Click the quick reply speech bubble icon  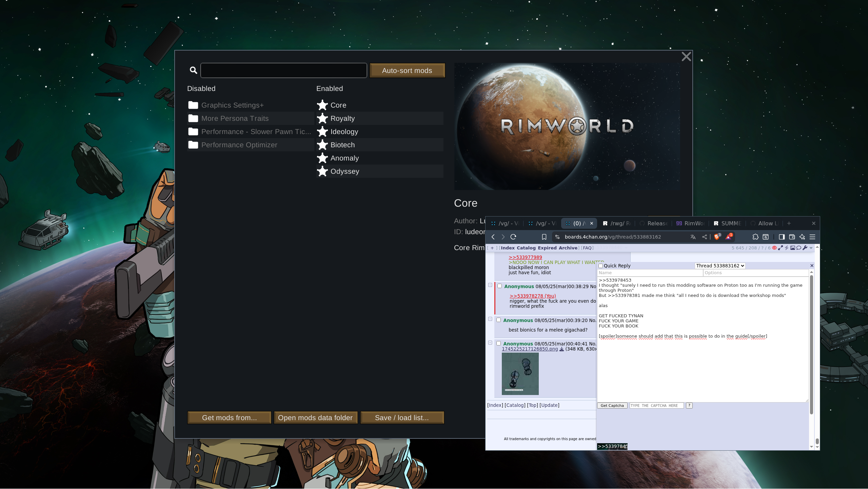799,248
